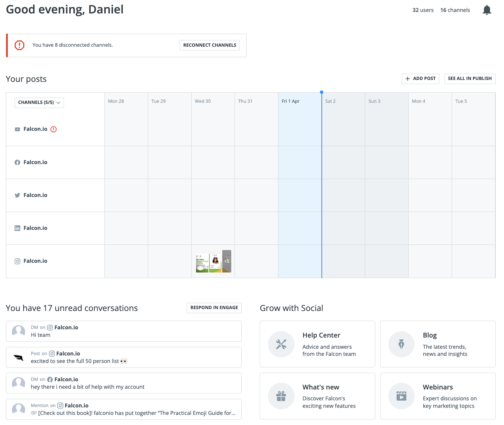Select the Sat 2 column header
The width and height of the screenshot is (504, 425).
[x=330, y=101]
